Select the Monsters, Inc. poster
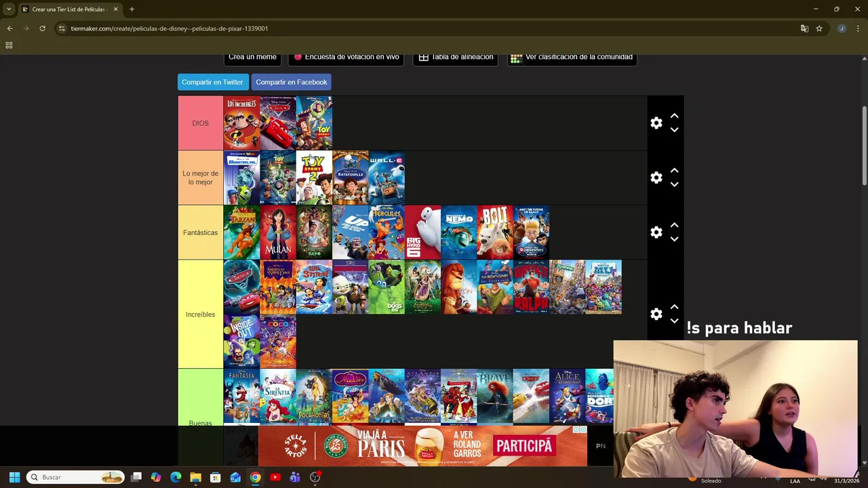This screenshot has width=868, height=488. coord(241,178)
